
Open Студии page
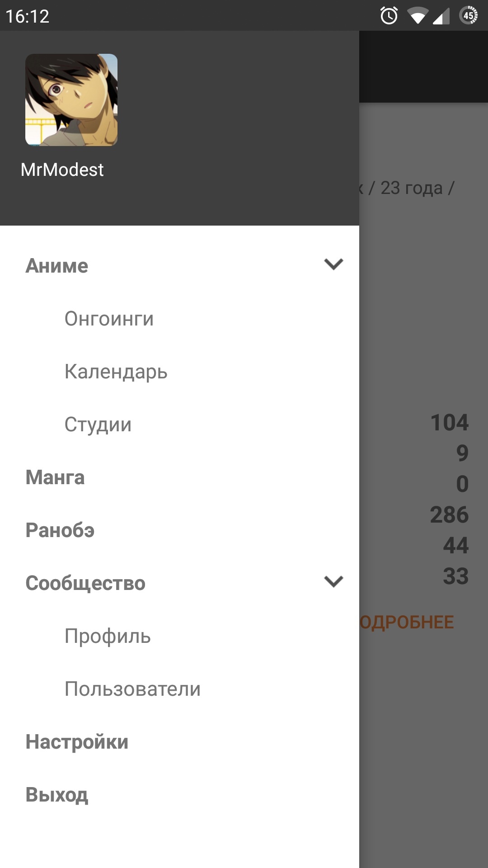click(x=98, y=425)
